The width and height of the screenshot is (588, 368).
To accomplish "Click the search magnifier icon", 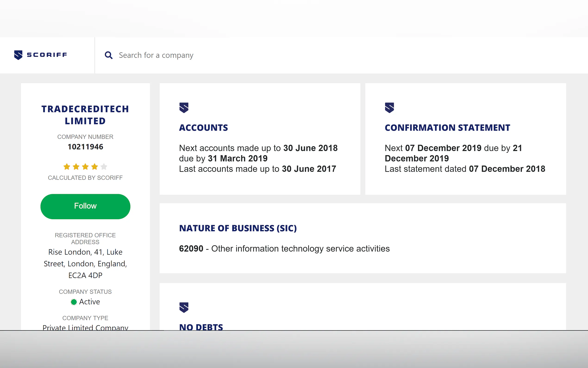I will [x=108, y=55].
